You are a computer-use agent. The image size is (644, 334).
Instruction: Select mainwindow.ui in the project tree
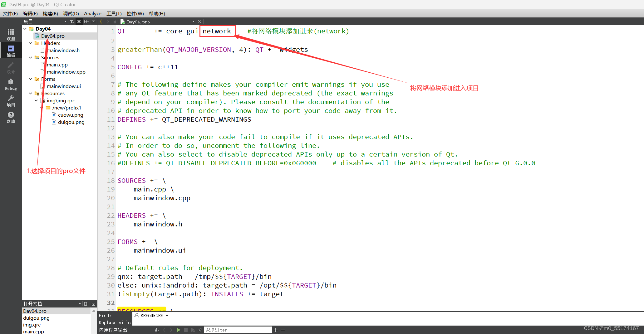(64, 86)
